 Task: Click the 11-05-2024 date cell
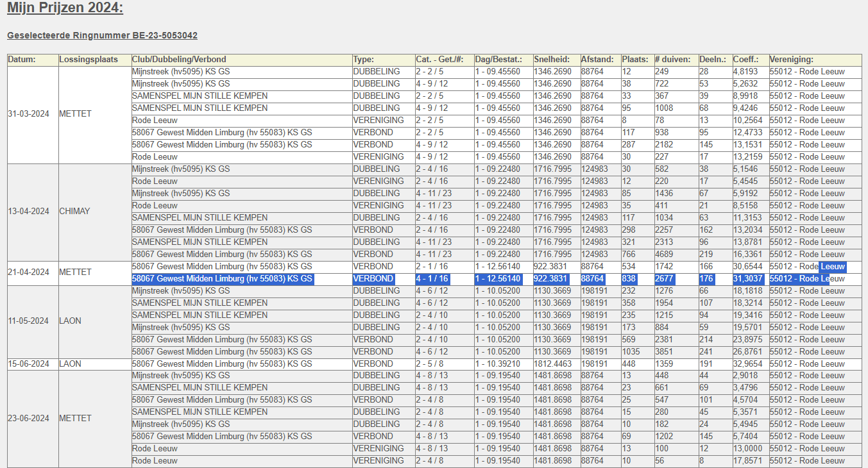tap(28, 321)
